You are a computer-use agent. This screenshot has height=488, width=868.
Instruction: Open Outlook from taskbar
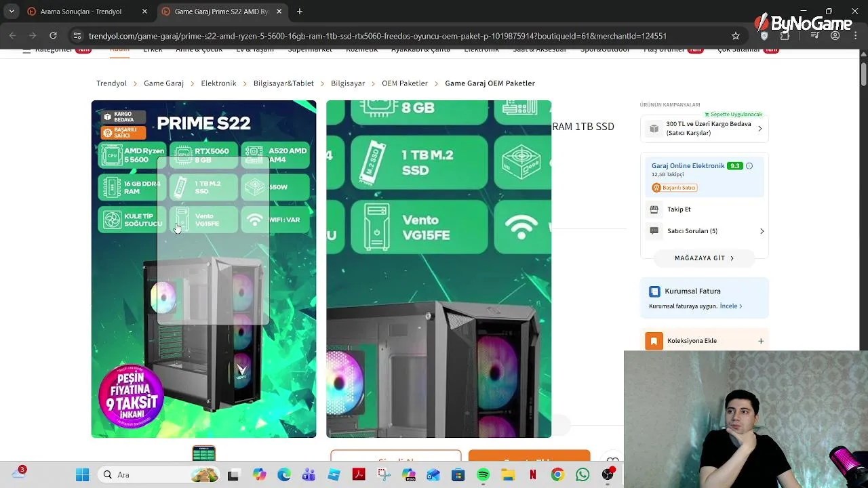coord(433,475)
